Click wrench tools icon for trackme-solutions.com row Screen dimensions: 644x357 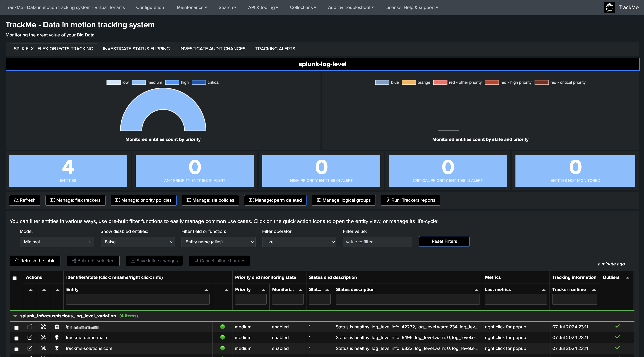(43, 348)
